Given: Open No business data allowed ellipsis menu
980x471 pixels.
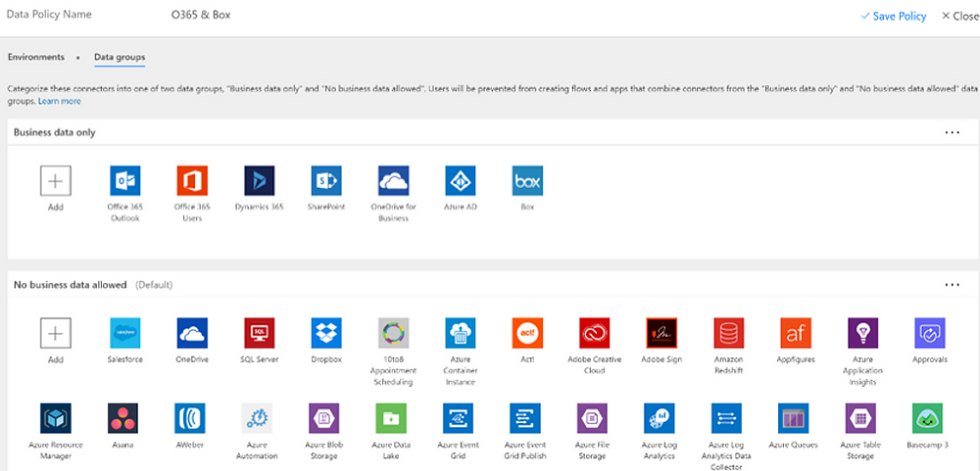Looking at the screenshot, I should click(952, 285).
